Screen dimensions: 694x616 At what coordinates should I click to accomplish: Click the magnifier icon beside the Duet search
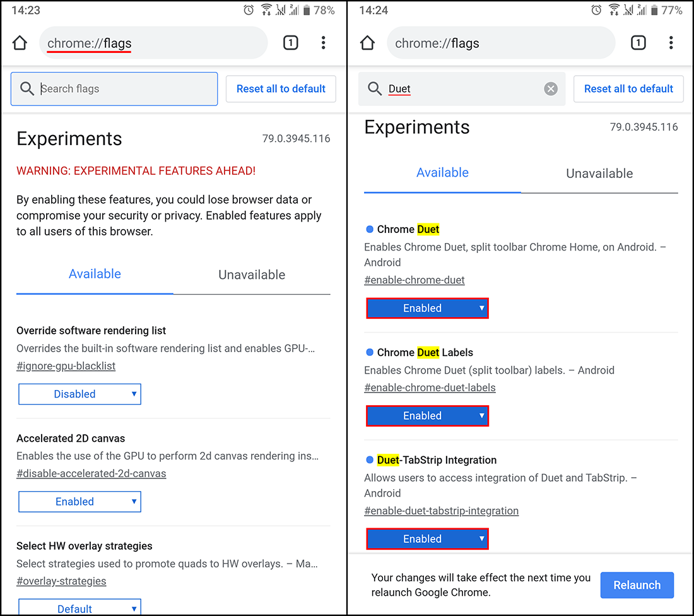[x=375, y=88]
